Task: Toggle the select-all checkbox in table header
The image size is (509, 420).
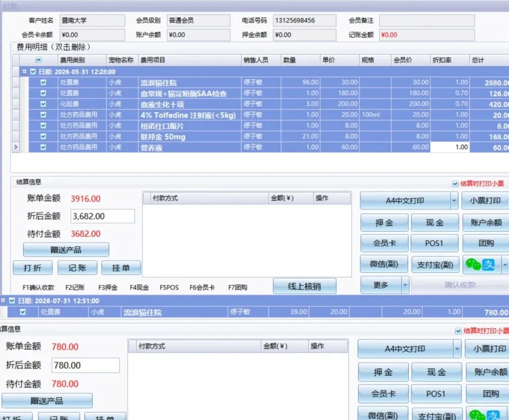Action: click(x=39, y=60)
